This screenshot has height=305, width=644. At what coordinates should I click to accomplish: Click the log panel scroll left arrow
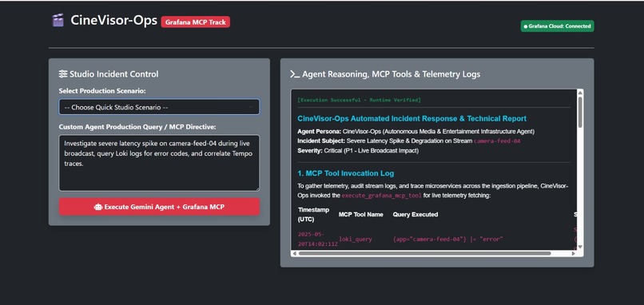(x=294, y=253)
